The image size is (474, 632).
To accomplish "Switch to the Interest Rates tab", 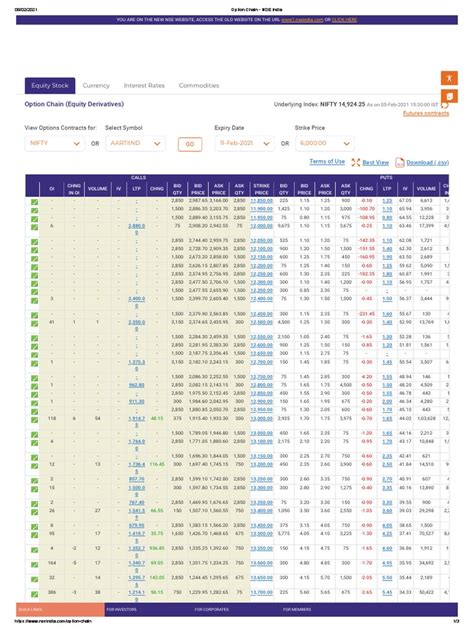I will (144, 85).
